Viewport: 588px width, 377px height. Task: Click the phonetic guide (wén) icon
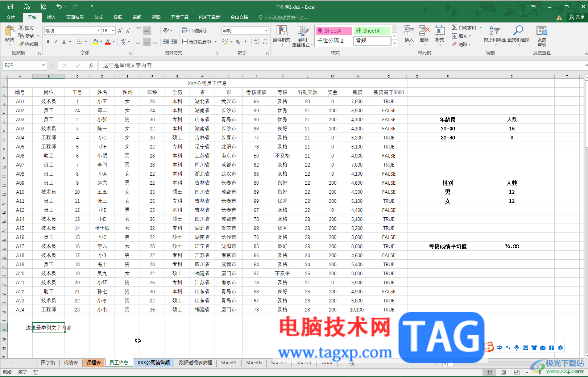click(124, 42)
